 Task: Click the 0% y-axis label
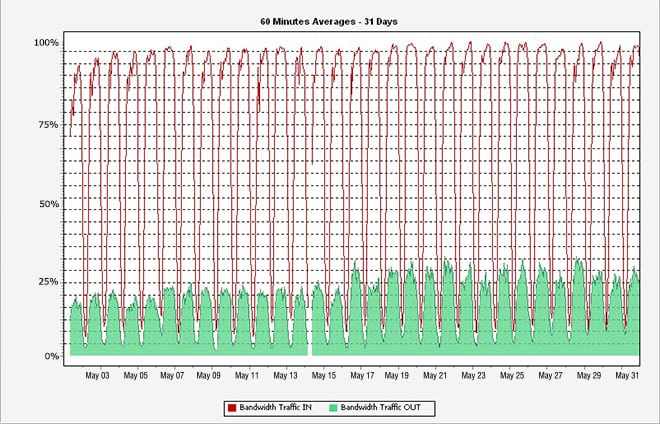coord(52,356)
